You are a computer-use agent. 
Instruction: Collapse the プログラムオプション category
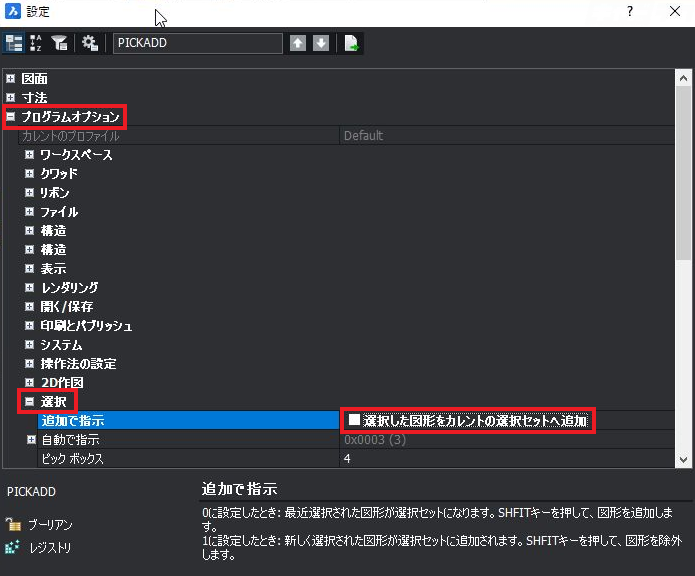[10, 117]
